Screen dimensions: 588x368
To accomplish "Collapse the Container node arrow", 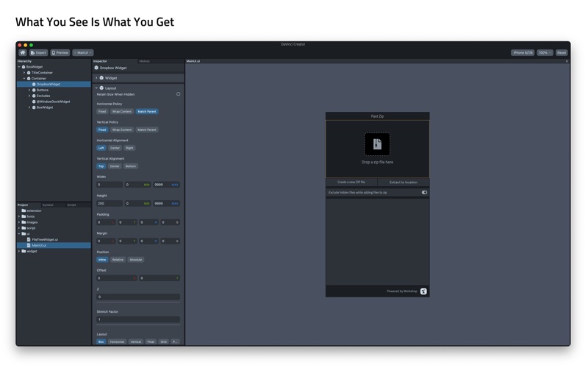I will [24, 79].
